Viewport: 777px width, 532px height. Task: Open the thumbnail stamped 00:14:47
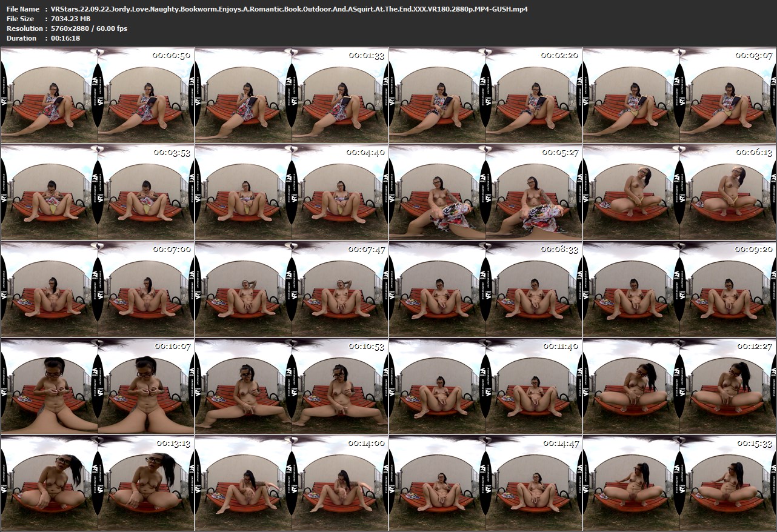[x=485, y=482]
